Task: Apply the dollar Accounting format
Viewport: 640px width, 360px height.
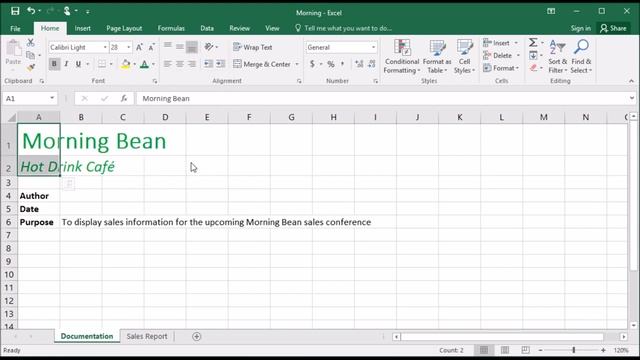Action: pyautogui.click(x=312, y=64)
